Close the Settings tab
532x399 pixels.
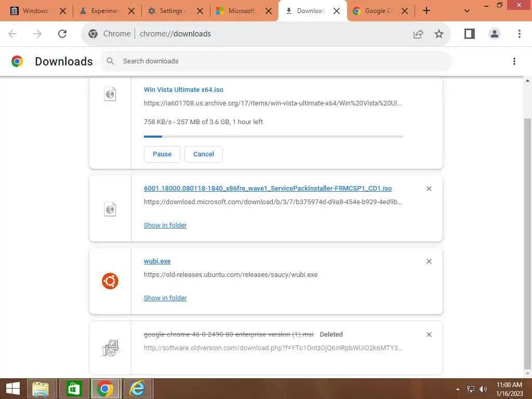(x=200, y=11)
